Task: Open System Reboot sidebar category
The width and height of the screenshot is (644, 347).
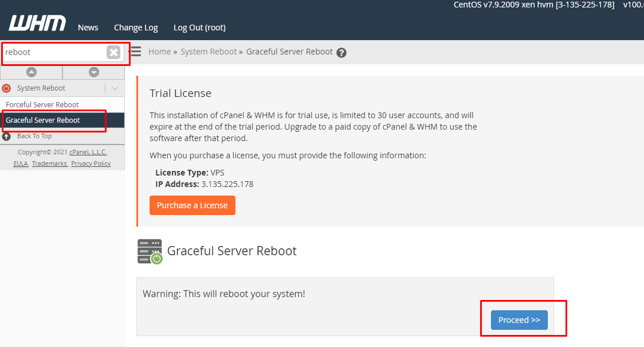Action: (41, 88)
